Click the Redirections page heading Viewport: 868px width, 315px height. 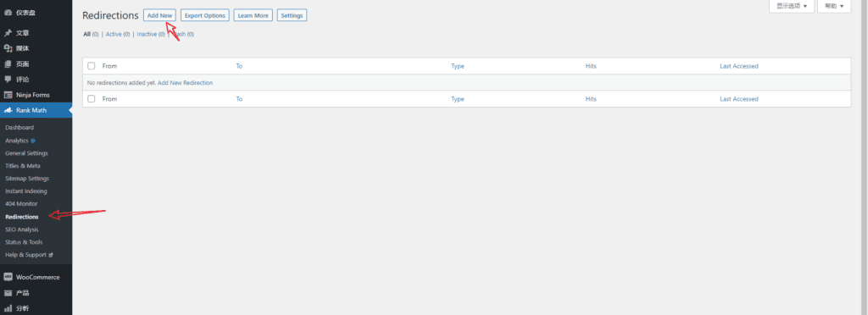point(110,15)
